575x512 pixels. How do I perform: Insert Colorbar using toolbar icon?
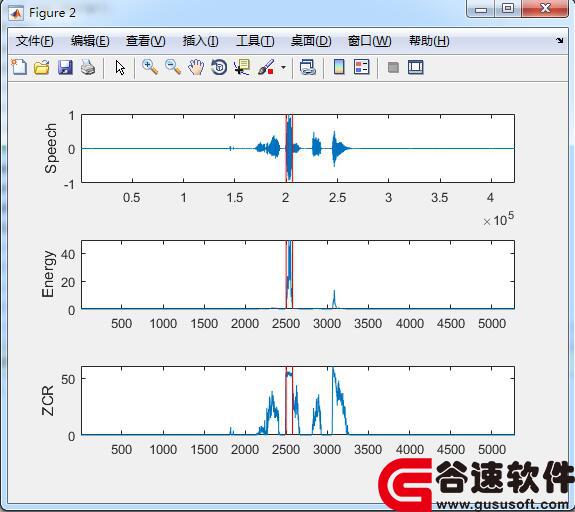point(339,67)
